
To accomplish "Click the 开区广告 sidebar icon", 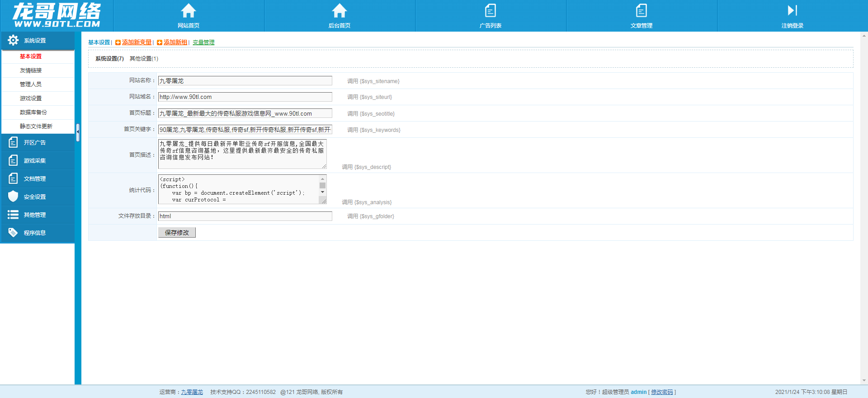I will click(13, 142).
